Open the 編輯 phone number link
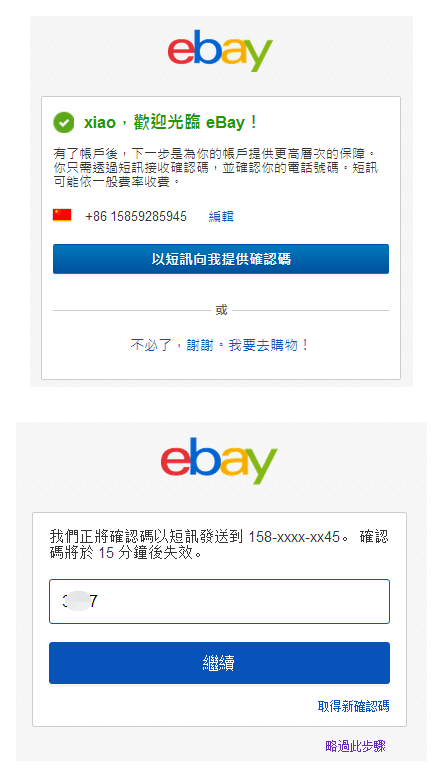This screenshot has width=434, height=774. [221, 216]
